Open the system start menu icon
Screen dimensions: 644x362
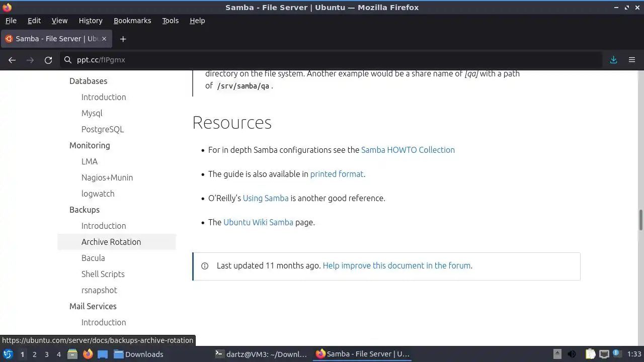(x=8, y=354)
